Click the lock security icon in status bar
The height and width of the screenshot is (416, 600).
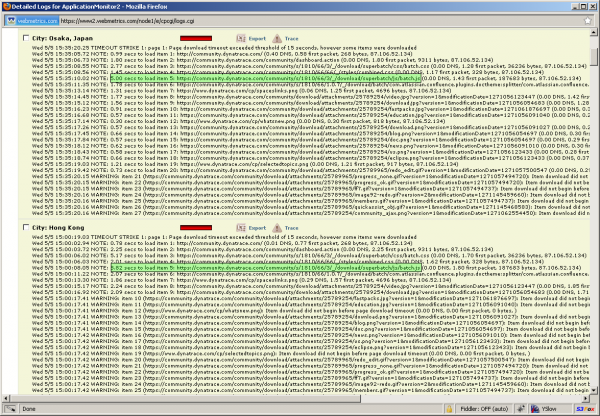449,409
